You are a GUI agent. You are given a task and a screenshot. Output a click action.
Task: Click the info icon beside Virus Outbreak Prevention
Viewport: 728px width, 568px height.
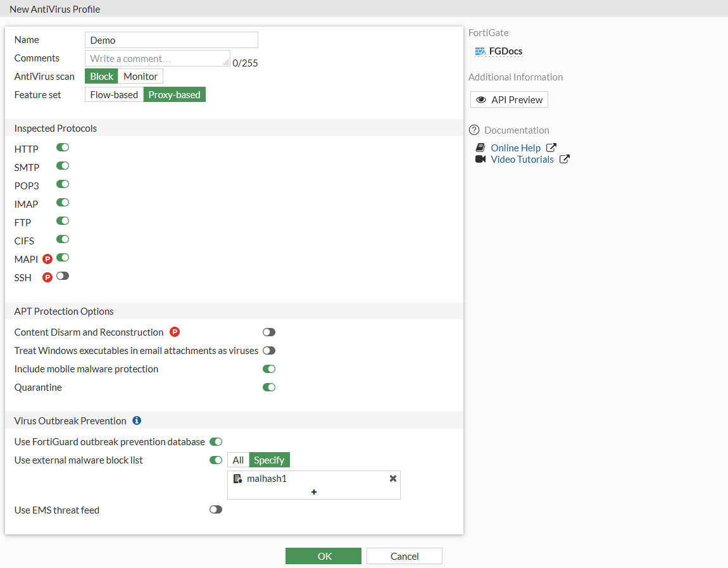tap(137, 420)
